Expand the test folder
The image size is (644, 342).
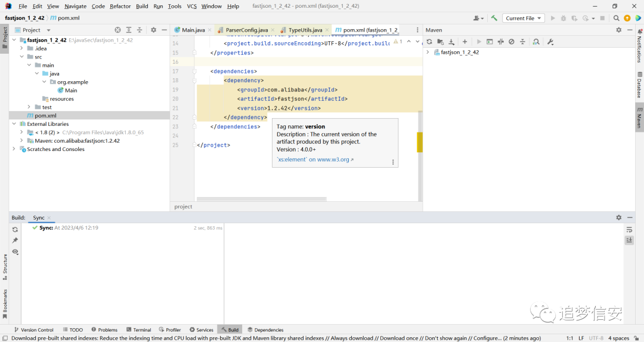29,107
